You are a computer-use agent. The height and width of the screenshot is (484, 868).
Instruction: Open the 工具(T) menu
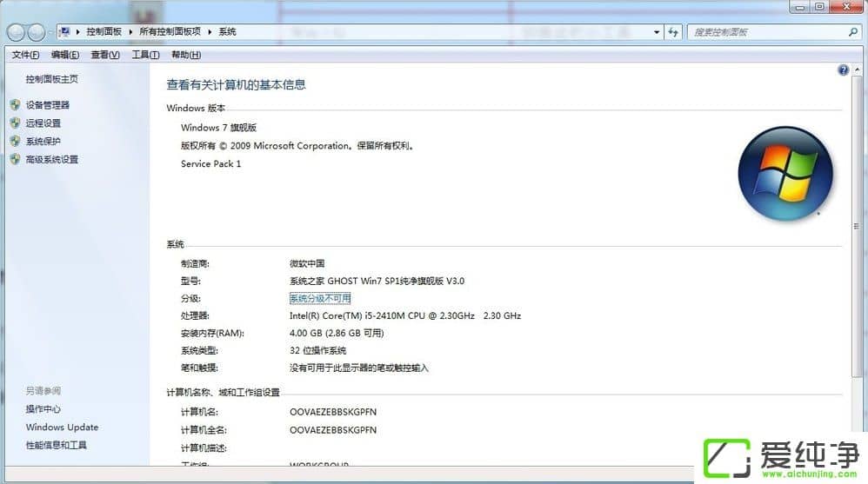[x=145, y=55]
